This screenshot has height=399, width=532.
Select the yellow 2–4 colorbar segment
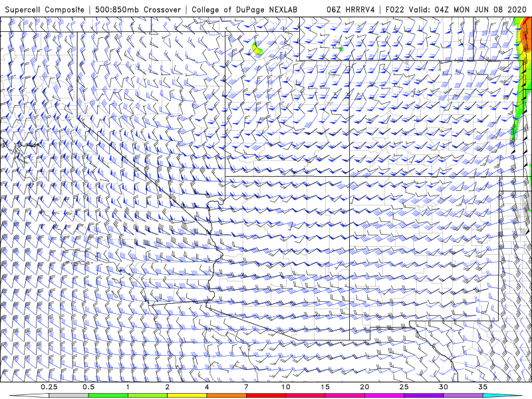coord(187,396)
